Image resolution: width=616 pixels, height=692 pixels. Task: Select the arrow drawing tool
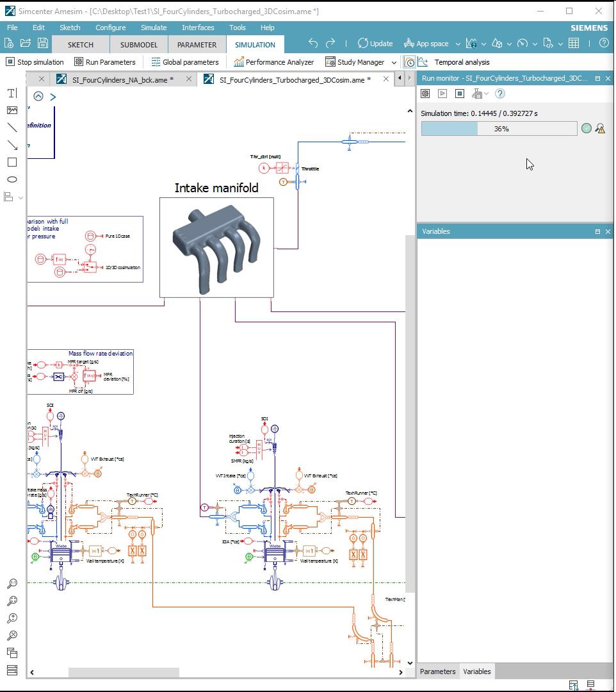[12, 145]
